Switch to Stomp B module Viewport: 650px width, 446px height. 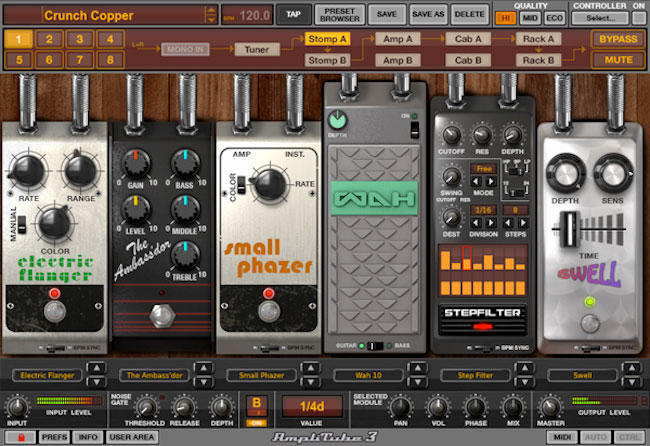pos(327,61)
